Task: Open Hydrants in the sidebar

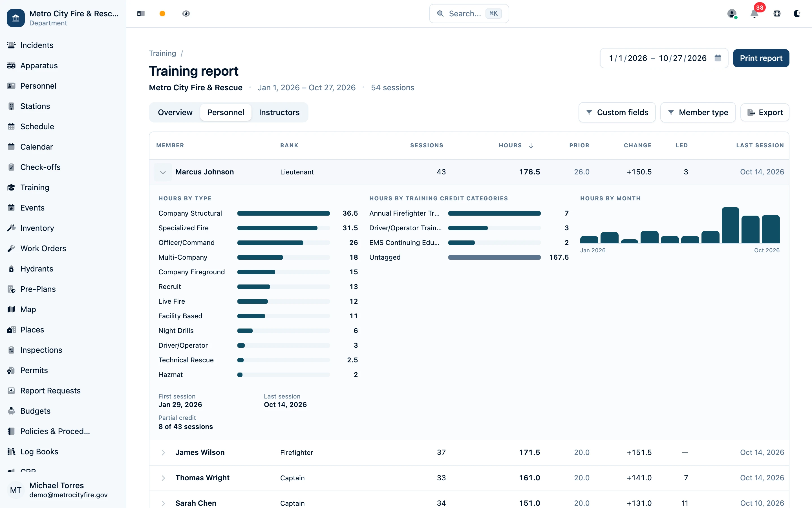Action: pos(63,269)
